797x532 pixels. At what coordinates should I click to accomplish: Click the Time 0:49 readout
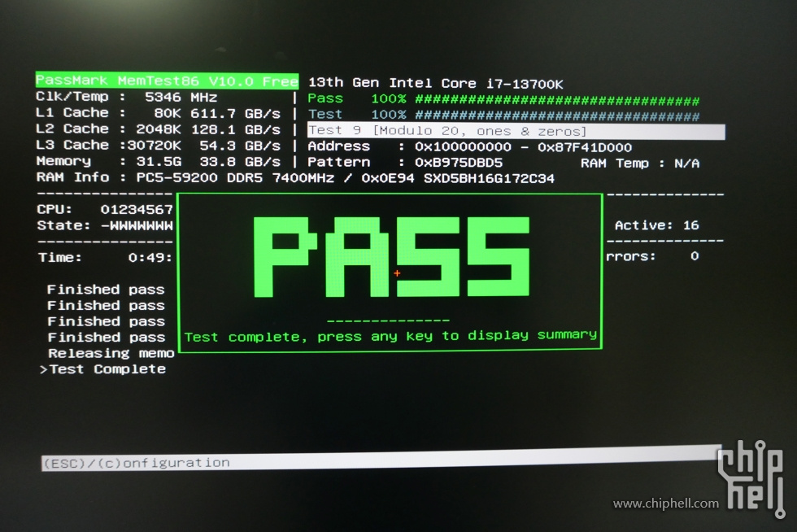pyautogui.click(x=105, y=257)
